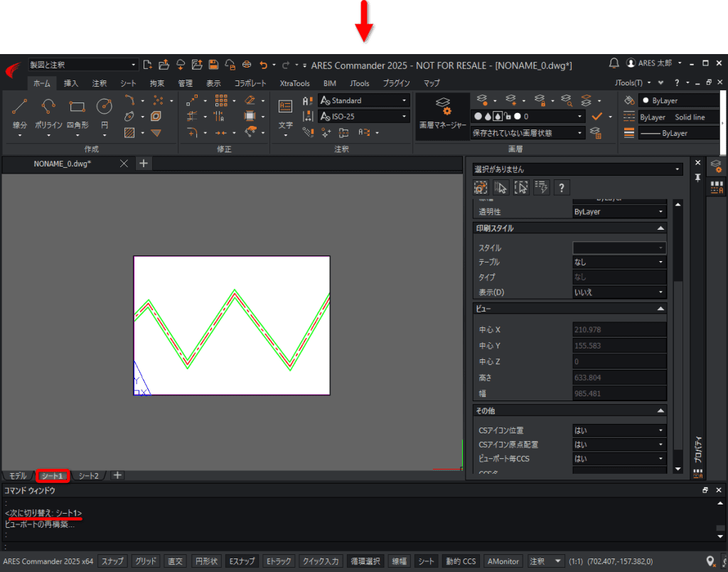This screenshot has width=728, height=572.
Task: Select the 円 circle tool
Action: pyautogui.click(x=105, y=113)
